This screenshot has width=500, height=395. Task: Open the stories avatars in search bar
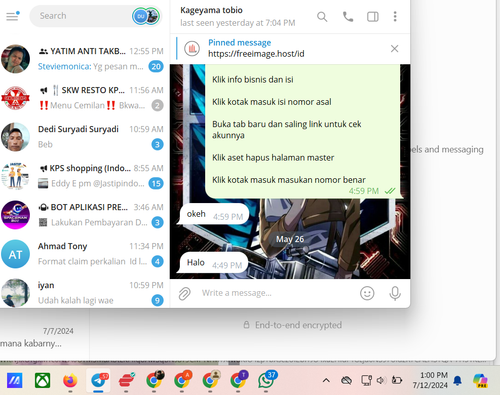[146, 16]
